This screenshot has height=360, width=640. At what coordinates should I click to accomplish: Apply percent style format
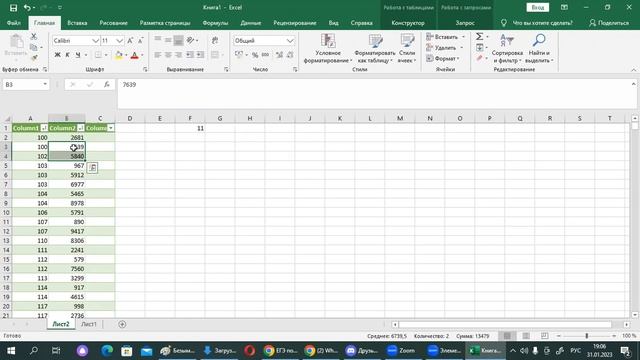click(x=255, y=55)
